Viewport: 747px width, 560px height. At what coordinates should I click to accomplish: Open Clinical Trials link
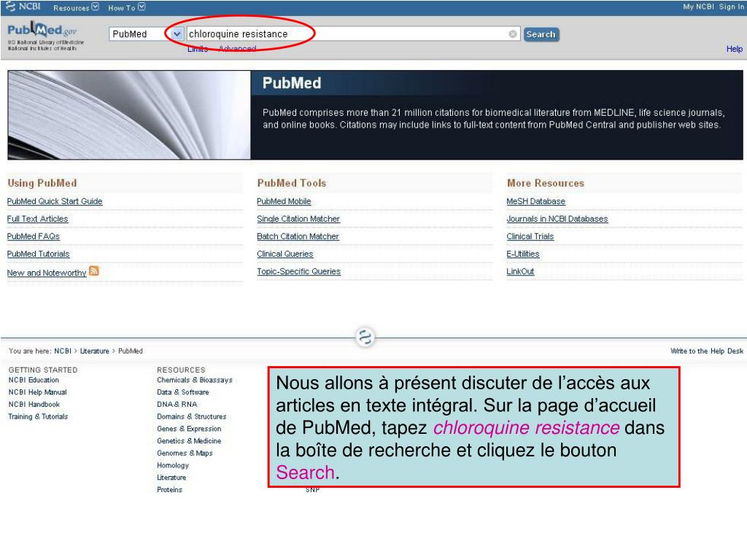[530, 236]
